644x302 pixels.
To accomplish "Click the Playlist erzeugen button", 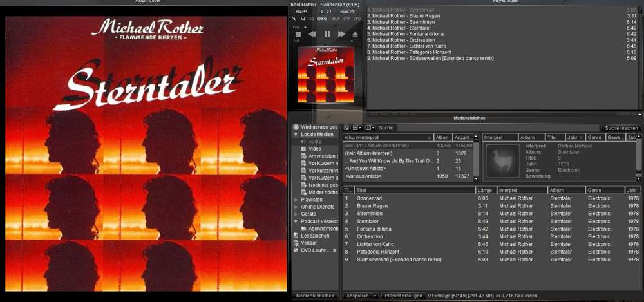I will (x=402, y=296).
